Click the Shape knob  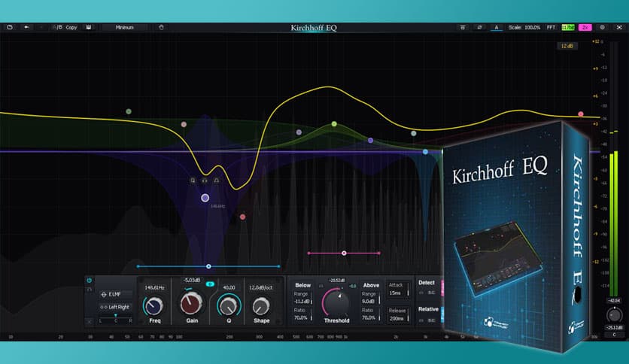point(261,307)
